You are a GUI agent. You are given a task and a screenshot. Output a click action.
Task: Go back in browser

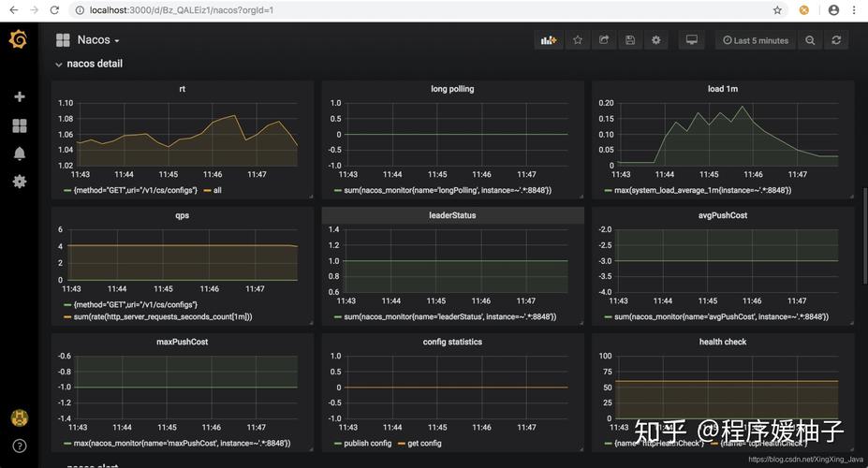pyautogui.click(x=14, y=10)
